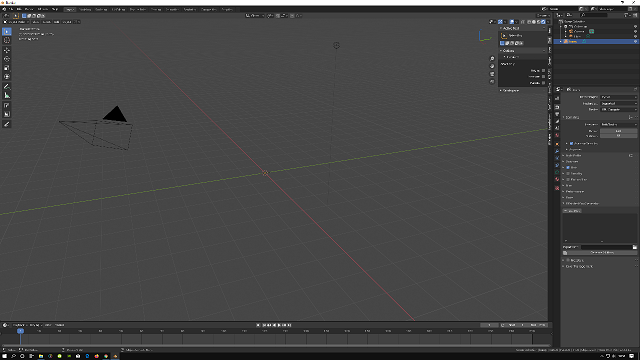Switch to rendered viewport shading
640x360 pixels.
pyautogui.click(x=543, y=22)
